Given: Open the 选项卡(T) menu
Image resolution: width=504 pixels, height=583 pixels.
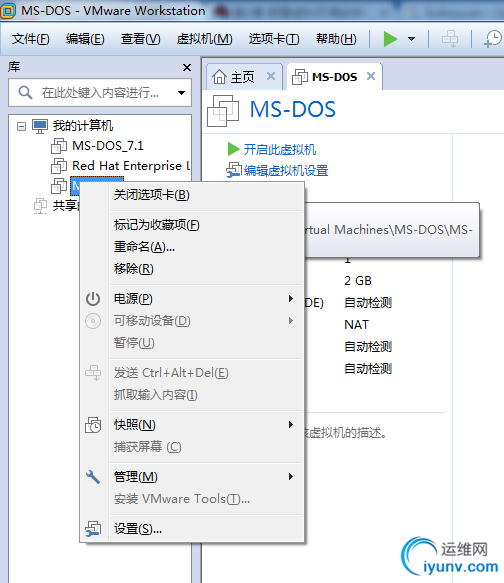Looking at the screenshot, I should point(274,39).
